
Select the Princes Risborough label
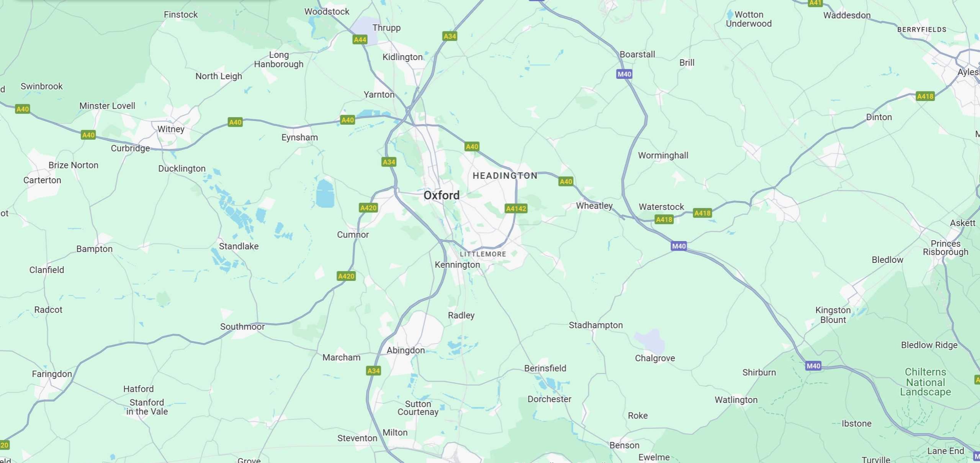[x=945, y=248]
